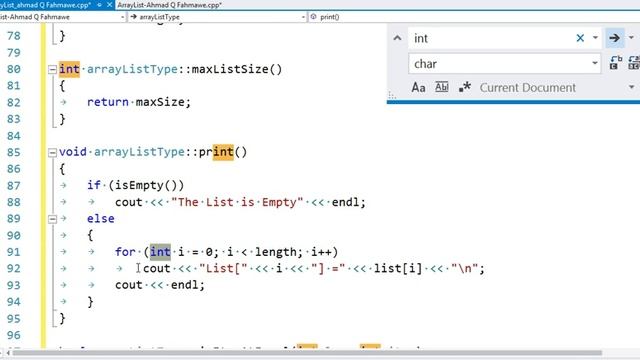Click 'void' keyword on line 85
This screenshot has width=640, height=360.
click(x=73, y=152)
